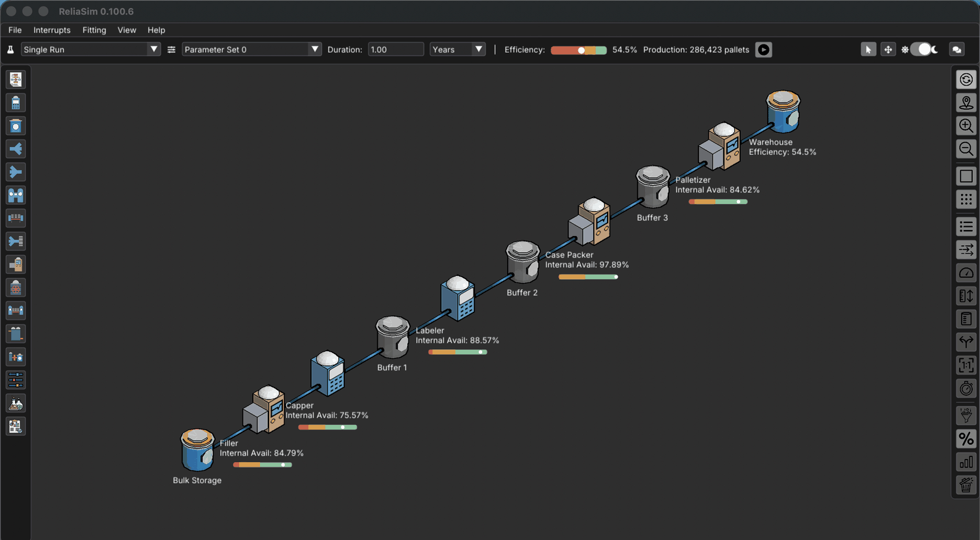Click the speedometer gauge icon
The image size is (980, 540).
coord(966,273)
